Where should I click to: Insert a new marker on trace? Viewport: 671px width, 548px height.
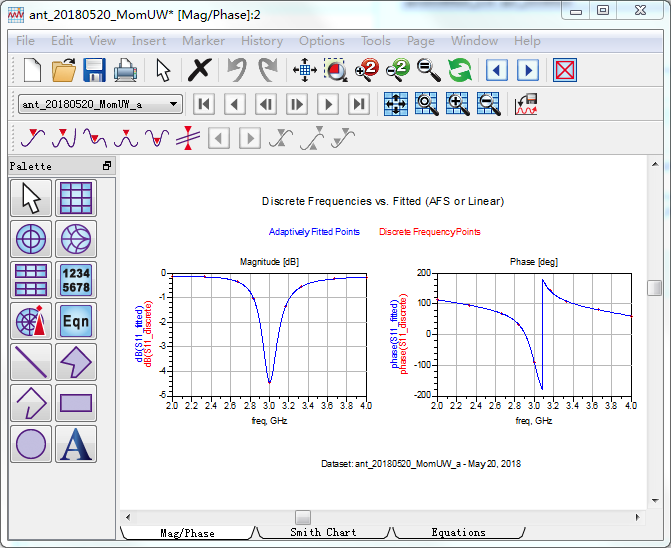33,138
